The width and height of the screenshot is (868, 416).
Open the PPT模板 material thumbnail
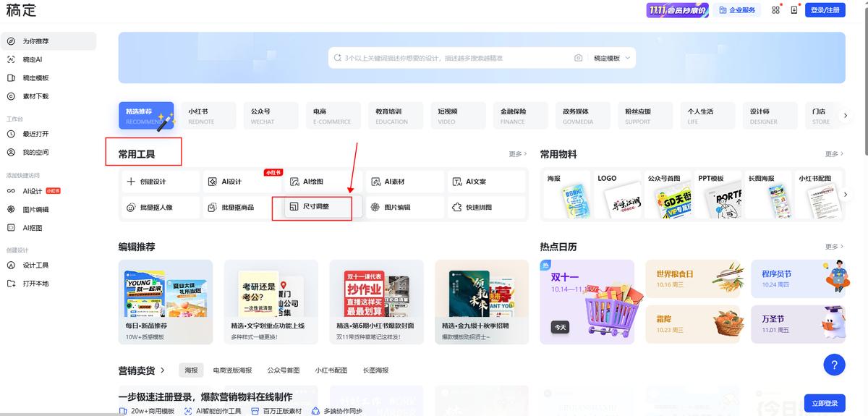click(719, 195)
